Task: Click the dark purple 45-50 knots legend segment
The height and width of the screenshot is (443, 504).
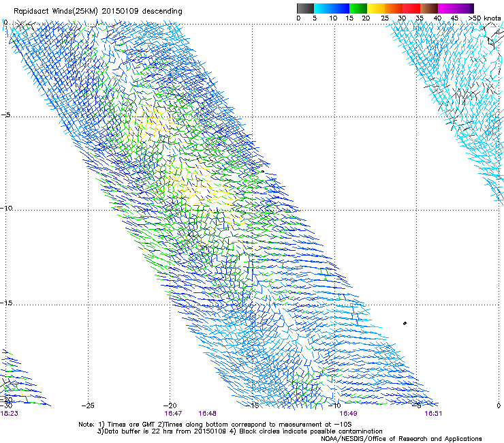Action: click(464, 8)
